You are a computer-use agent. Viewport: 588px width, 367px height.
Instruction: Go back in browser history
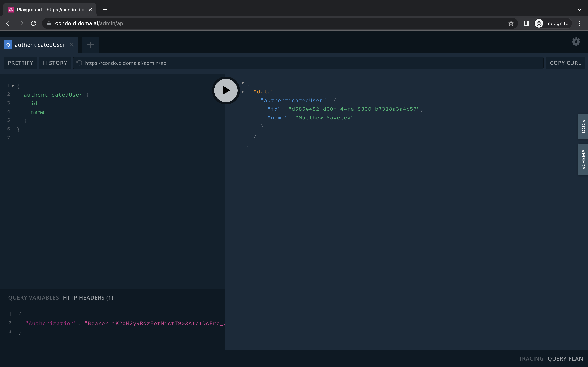pyautogui.click(x=9, y=23)
